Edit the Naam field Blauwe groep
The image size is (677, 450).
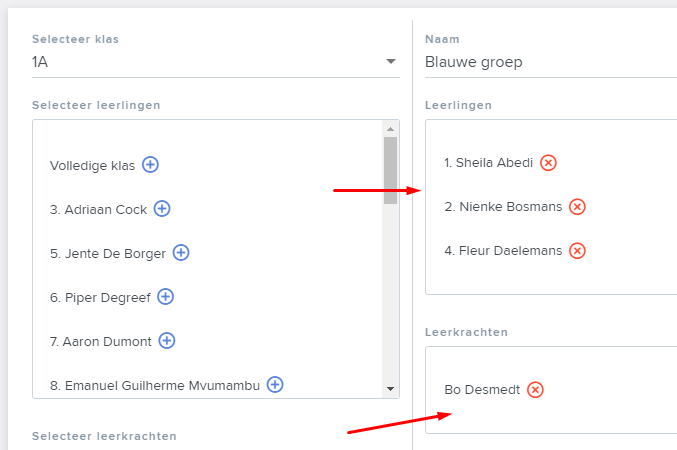tap(551, 62)
